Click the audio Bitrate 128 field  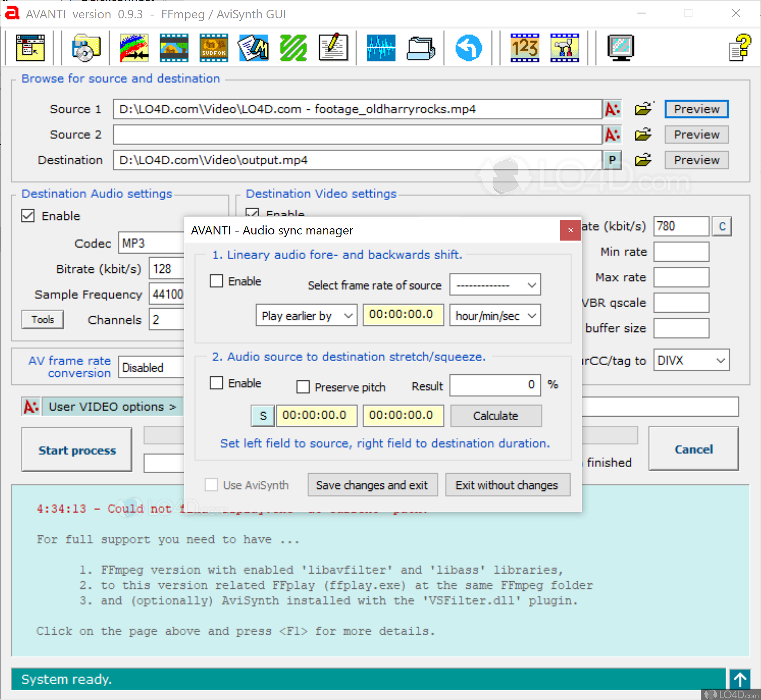167,269
